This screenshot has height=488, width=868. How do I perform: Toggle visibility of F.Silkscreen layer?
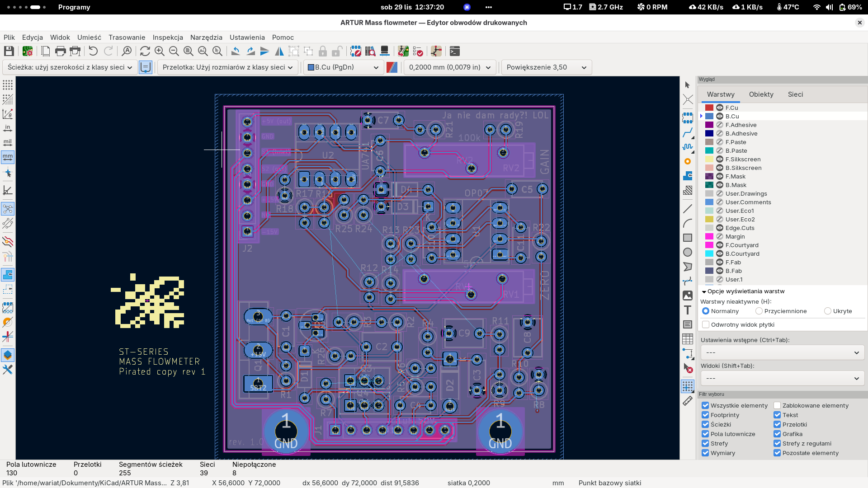tap(720, 159)
